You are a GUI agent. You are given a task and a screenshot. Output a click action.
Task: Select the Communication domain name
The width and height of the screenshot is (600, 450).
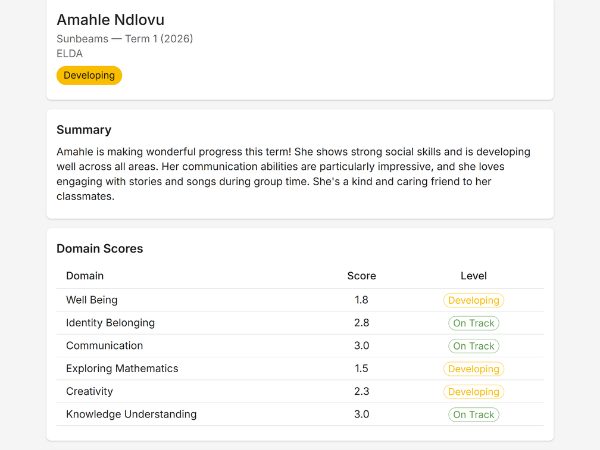click(104, 346)
